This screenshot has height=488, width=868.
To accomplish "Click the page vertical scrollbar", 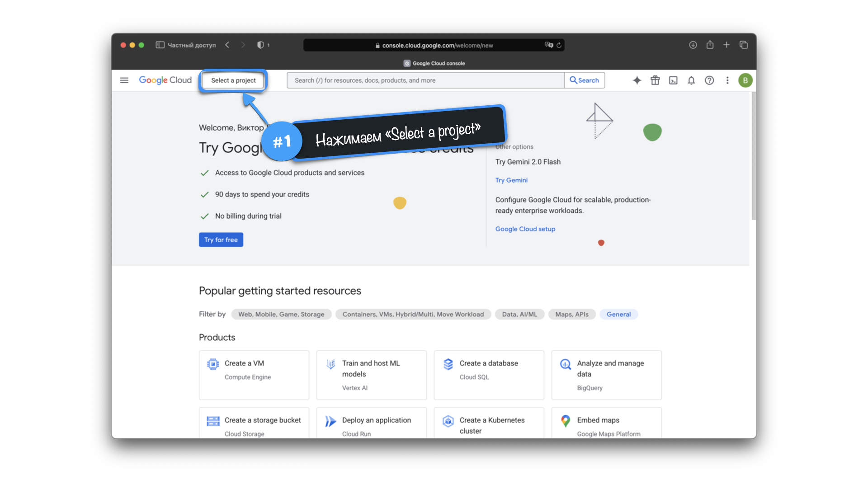I will coord(753,156).
